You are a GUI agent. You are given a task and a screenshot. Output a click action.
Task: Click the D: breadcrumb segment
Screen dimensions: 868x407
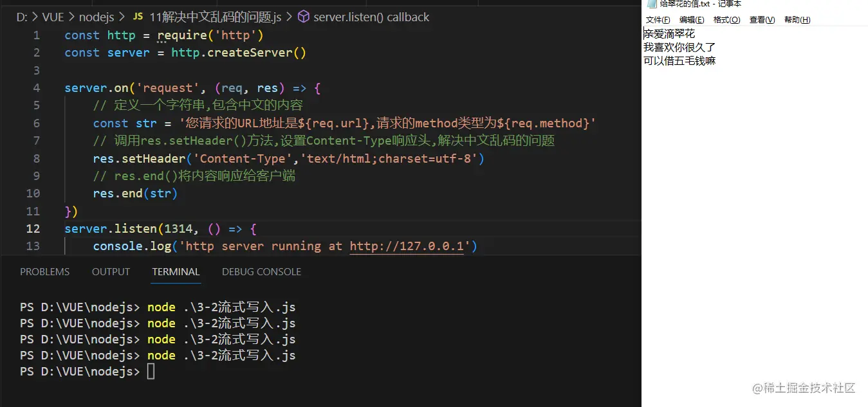pos(21,17)
